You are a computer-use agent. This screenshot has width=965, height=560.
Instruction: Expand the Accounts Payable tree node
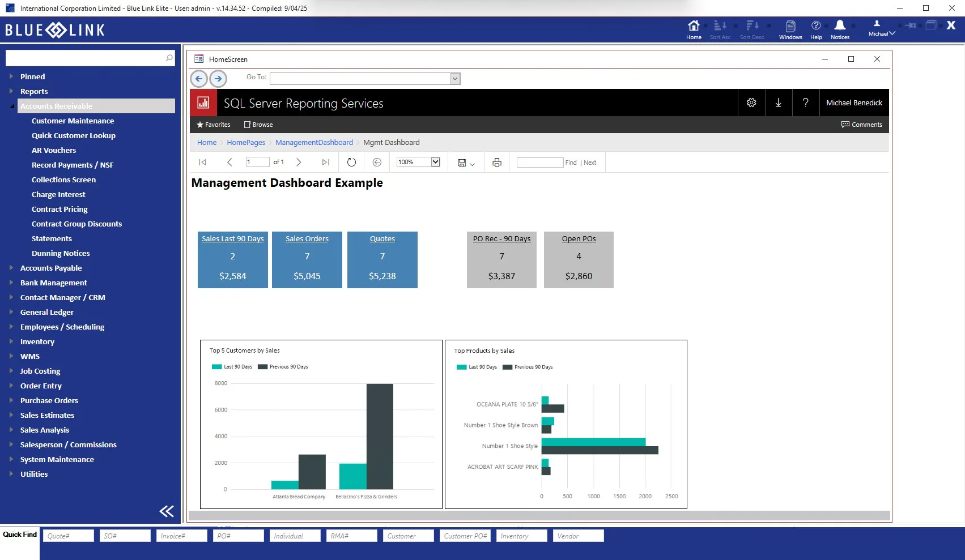pos(11,268)
